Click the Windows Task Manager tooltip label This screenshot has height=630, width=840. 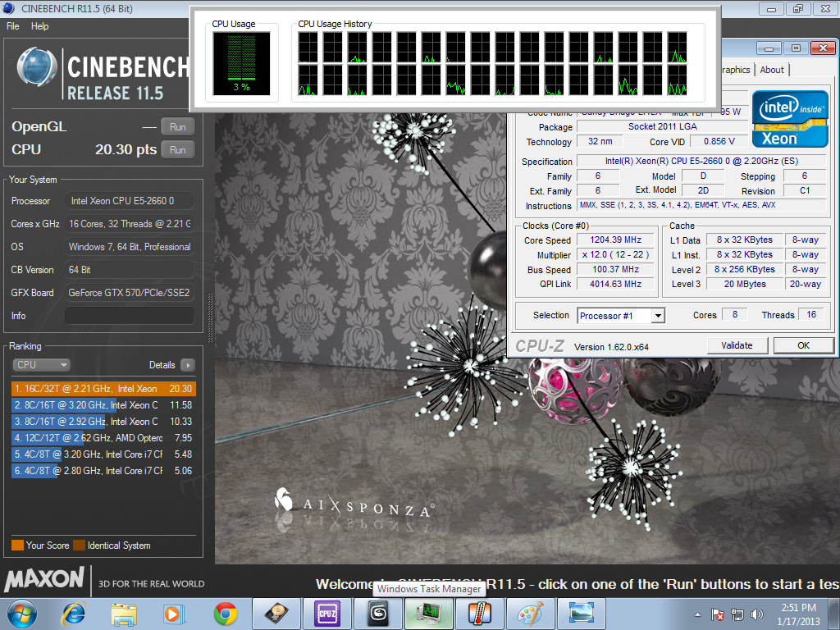tap(429, 589)
